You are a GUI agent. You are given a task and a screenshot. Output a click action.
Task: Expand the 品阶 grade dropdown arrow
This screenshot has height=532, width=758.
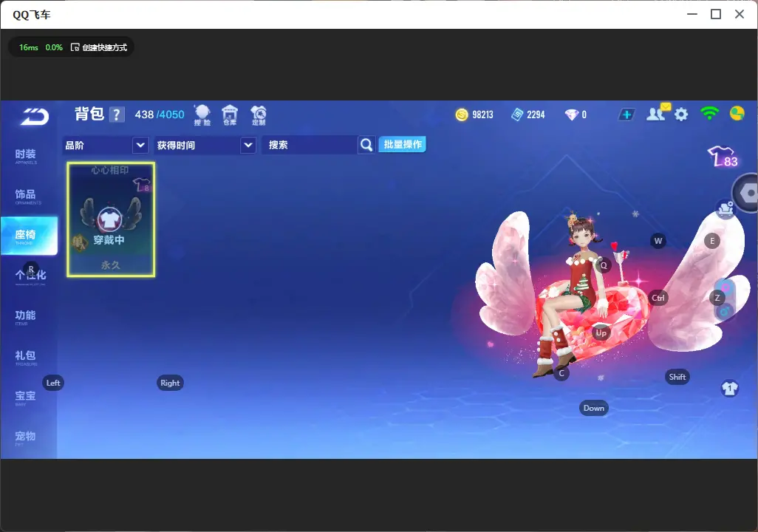coord(140,145)
